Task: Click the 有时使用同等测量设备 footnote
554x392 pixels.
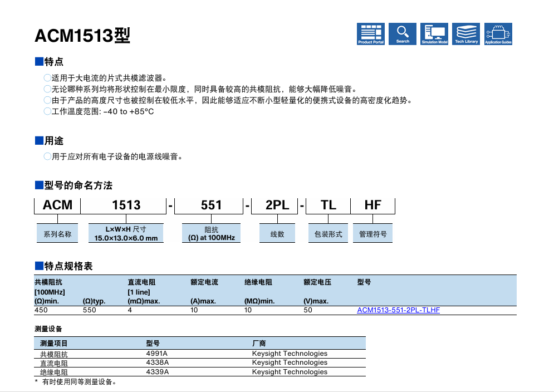Action: pyautogui.click(x=76, y=382)
